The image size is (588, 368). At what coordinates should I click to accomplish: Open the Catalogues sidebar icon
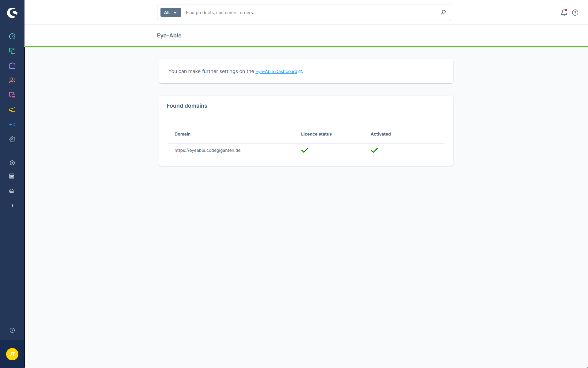pos(12,51)
